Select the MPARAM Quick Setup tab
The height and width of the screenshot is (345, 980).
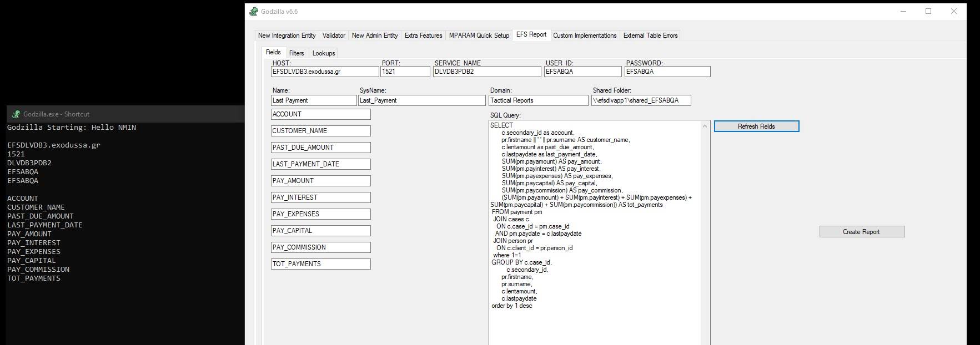479,35
